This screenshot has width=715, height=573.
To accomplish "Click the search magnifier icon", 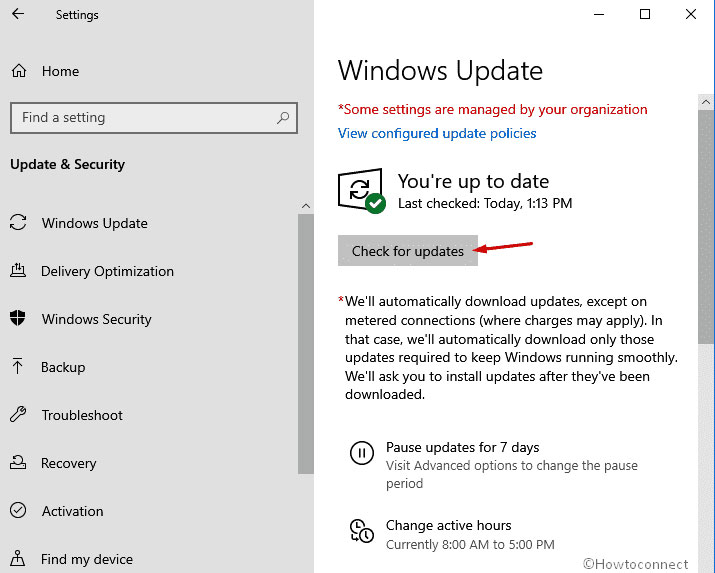I will [x=284, y=118].
